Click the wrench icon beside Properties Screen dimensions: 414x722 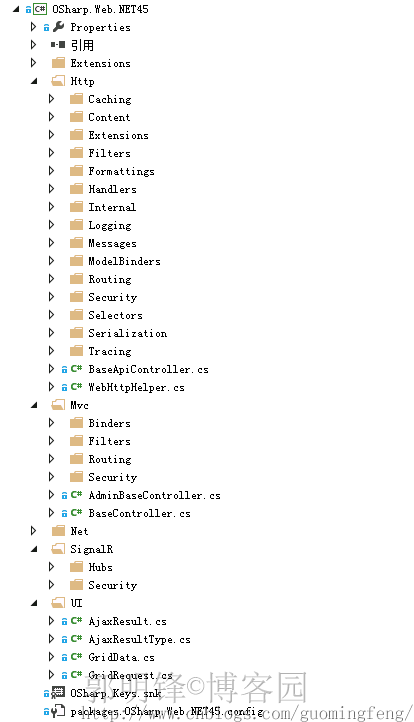click(58, 27)
